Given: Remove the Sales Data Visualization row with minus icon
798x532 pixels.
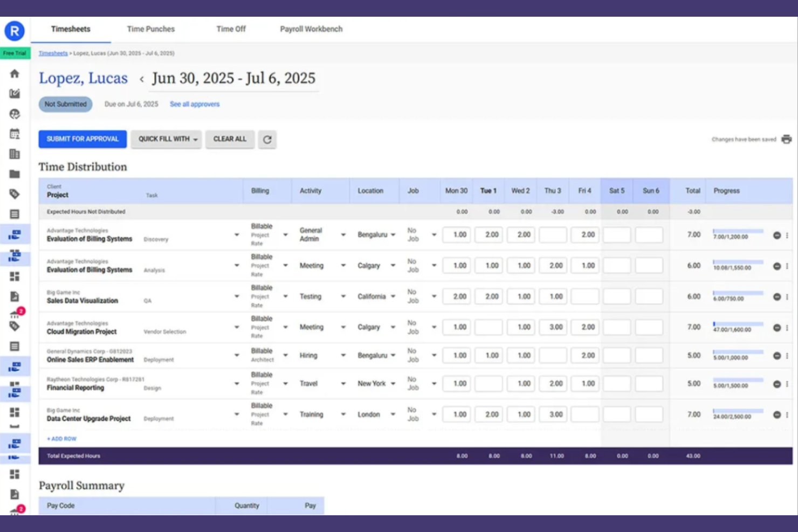Looking at the screenshot, I should click(x=777, y=296).
